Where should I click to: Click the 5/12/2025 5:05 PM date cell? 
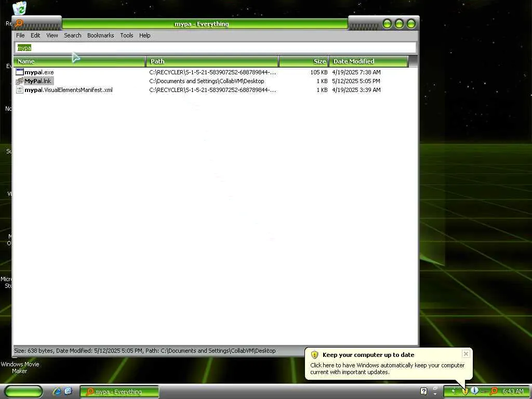(356, 81)
